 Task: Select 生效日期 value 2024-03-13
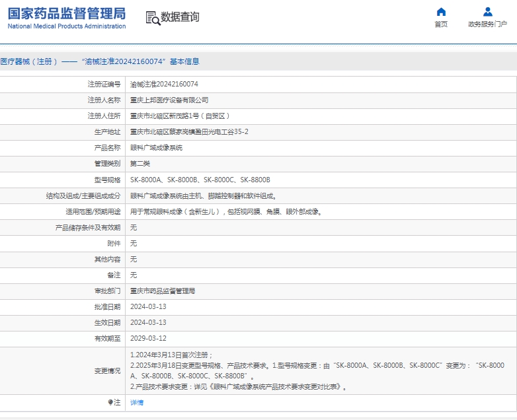[x=148, y=322]
